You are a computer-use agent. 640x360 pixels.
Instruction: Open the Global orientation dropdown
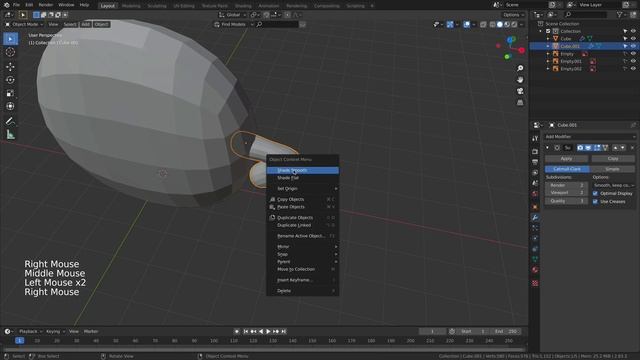233,15
